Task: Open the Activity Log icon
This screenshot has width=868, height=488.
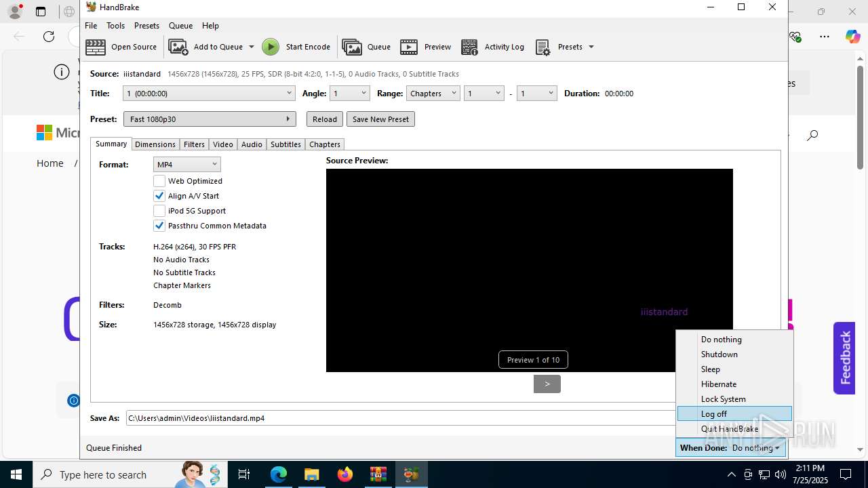Action: [x=469, y=47]
